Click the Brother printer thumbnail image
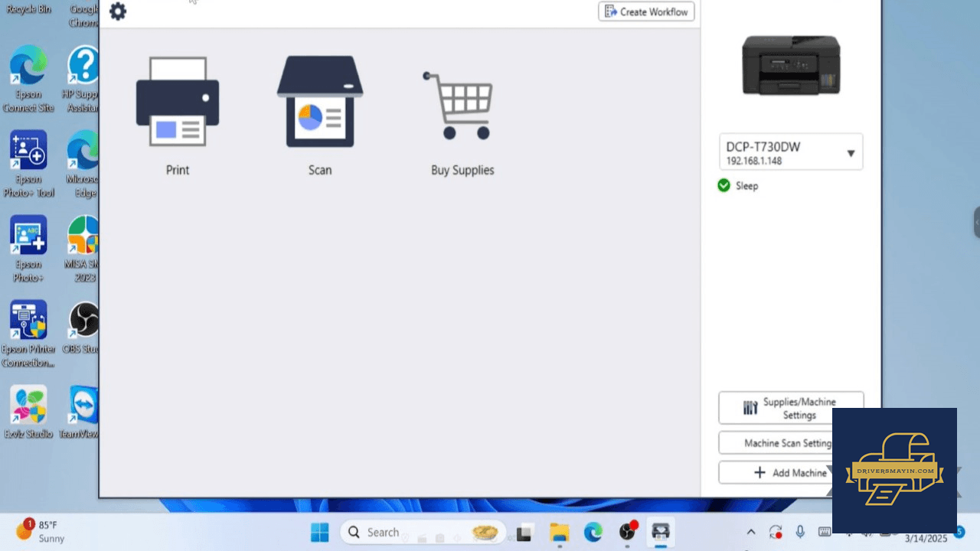980x551 pixels. coord(791,65)
